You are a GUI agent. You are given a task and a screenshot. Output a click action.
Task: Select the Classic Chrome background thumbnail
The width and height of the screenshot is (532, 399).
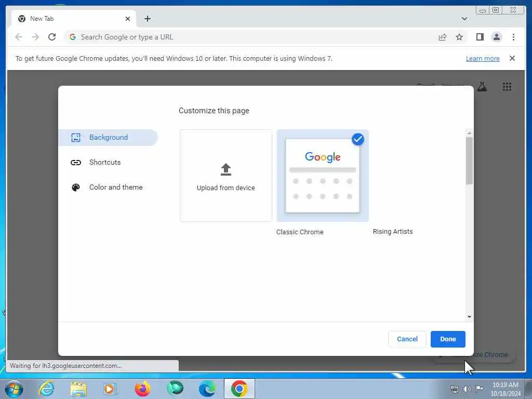(323, 176)
